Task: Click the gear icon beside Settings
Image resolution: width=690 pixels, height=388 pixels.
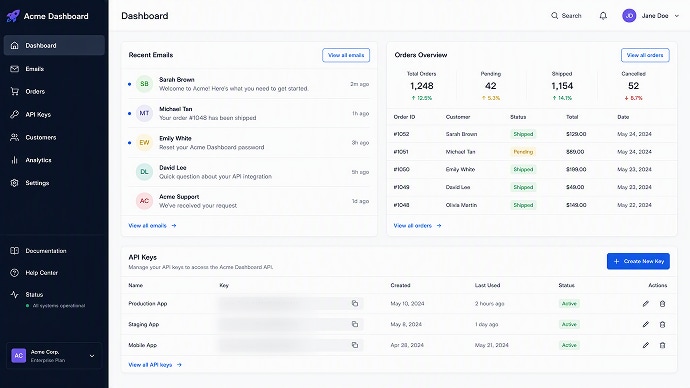Action: [x=15, y=183]
